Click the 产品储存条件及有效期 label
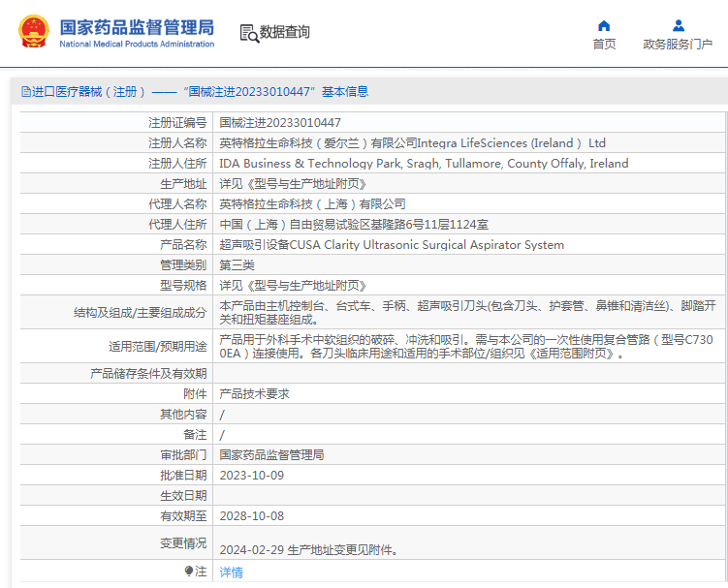This screenshot has height=588, width=728. (x=148, y=373)
